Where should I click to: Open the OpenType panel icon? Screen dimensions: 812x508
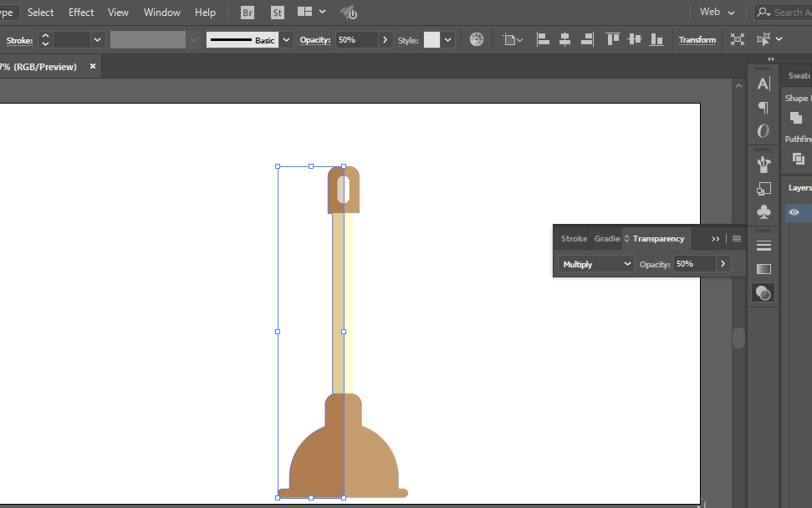pyautogui.click(x=763, y=131)
